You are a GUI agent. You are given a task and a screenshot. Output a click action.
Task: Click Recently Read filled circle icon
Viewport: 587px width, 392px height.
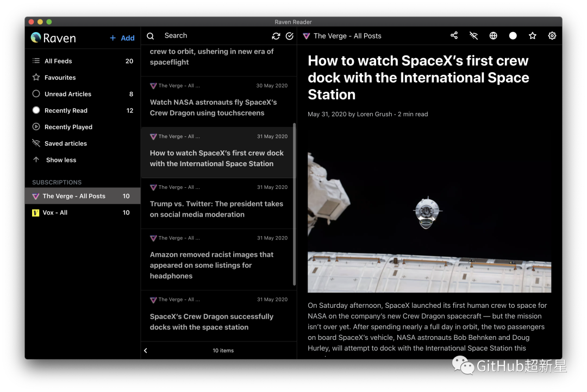(x=36, y=110)
